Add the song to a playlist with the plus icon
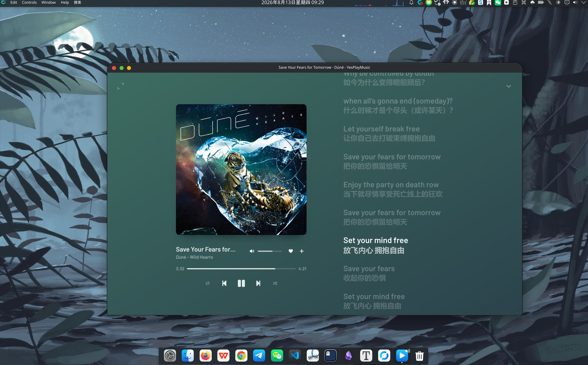 pos(302,251)
